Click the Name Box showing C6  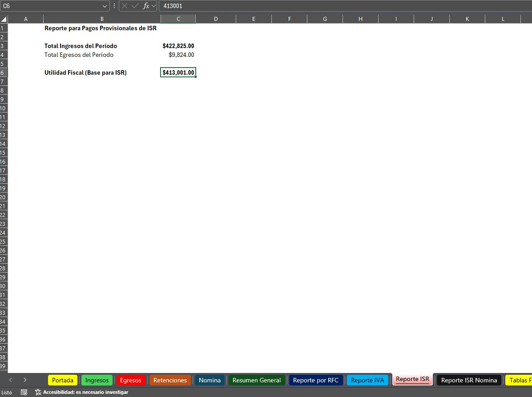tap(51, 6)
